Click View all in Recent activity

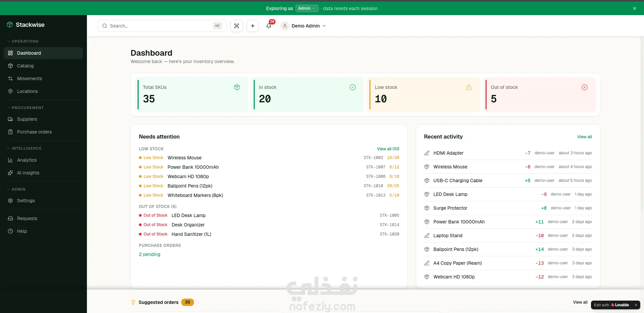pyautogui.click(x=584, y=137)
